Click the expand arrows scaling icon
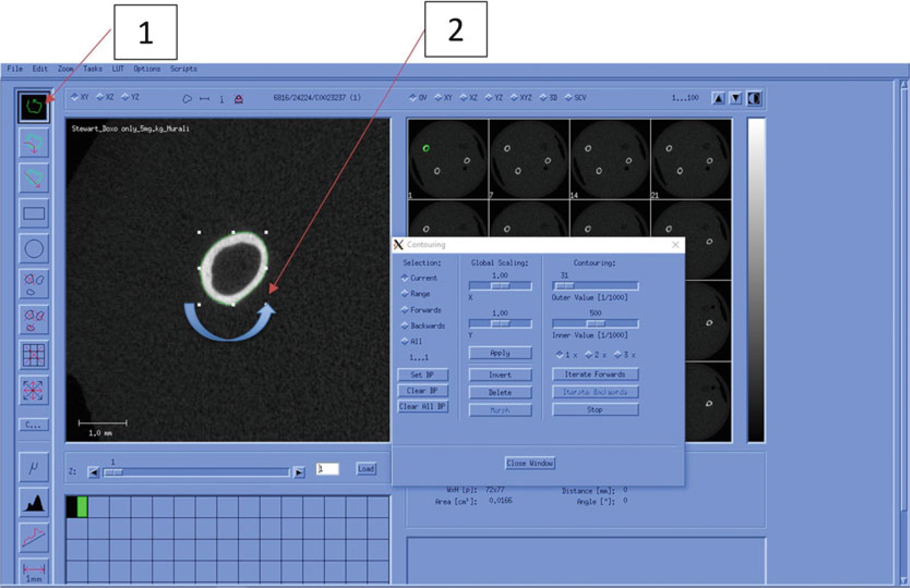The width and height of the screenshot is (910, 588). 34,390
